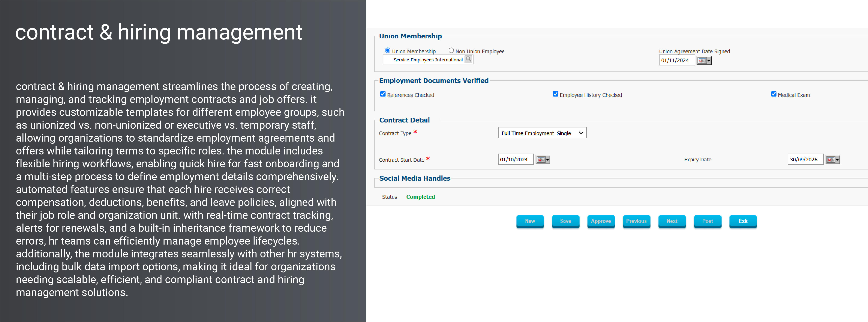868x322 pixels.
Task: Select the Non Union Employee radio button
Action: pyautogui.click(x=451, y=50)
